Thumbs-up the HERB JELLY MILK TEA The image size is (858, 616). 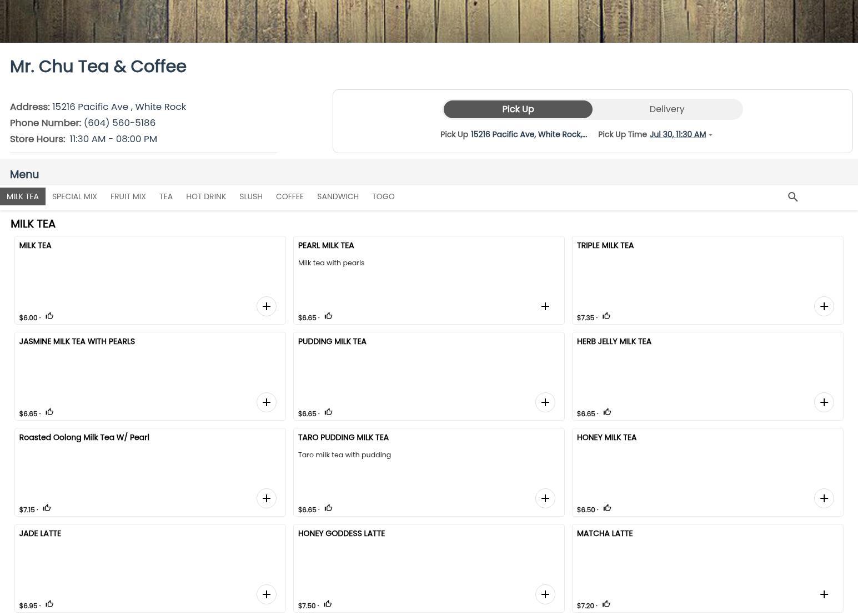(607, 412)
